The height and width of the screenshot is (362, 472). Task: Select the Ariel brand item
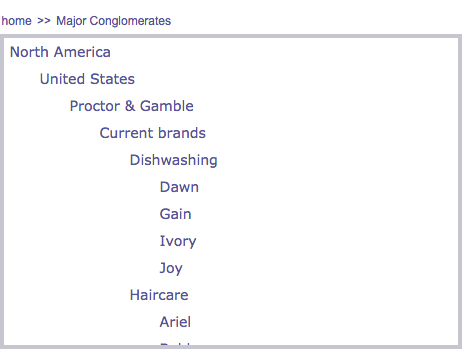click(175, 322)
